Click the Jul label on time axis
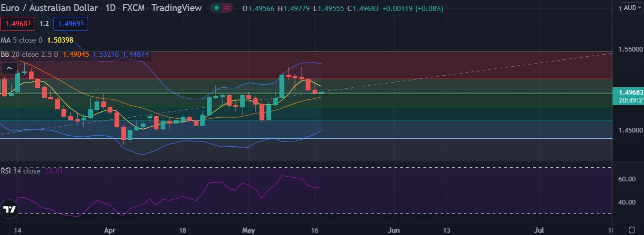The width and height of the screenshot is (644, 235). [x=539, y=230]
